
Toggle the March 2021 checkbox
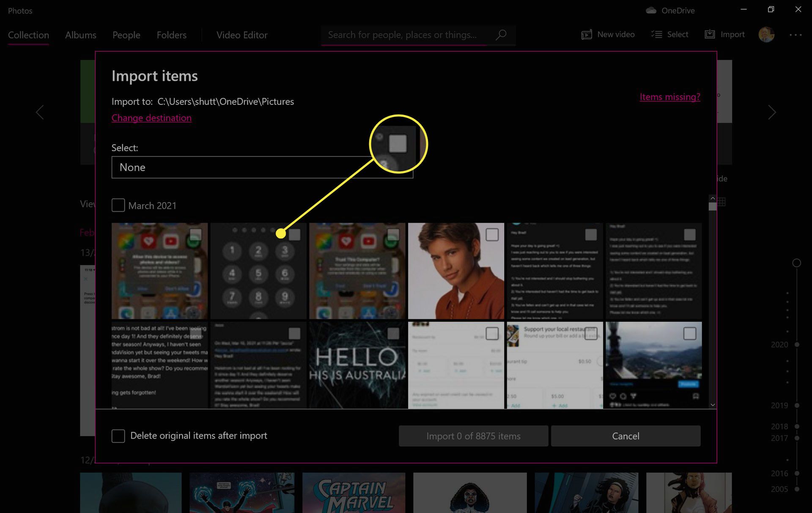click(x=118, y=206)
